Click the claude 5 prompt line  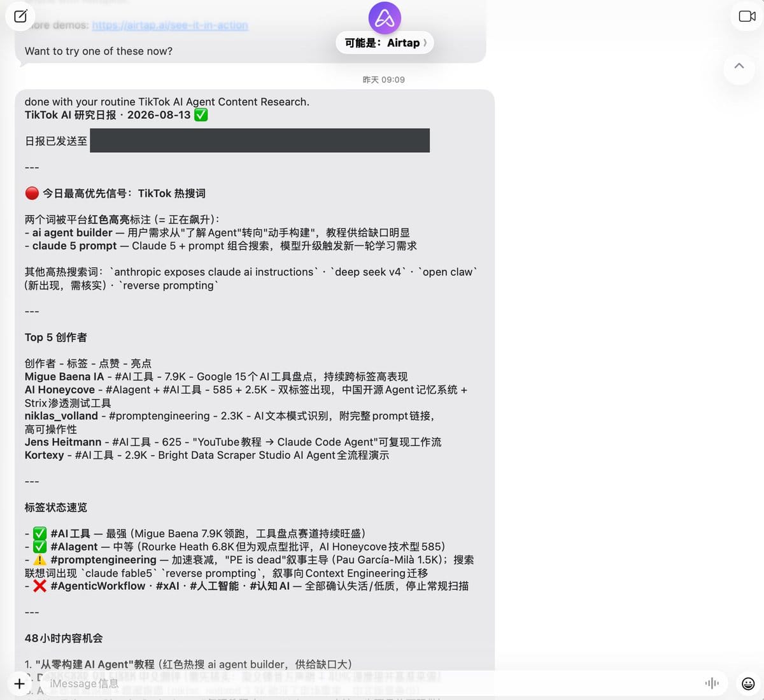(221, 246)
